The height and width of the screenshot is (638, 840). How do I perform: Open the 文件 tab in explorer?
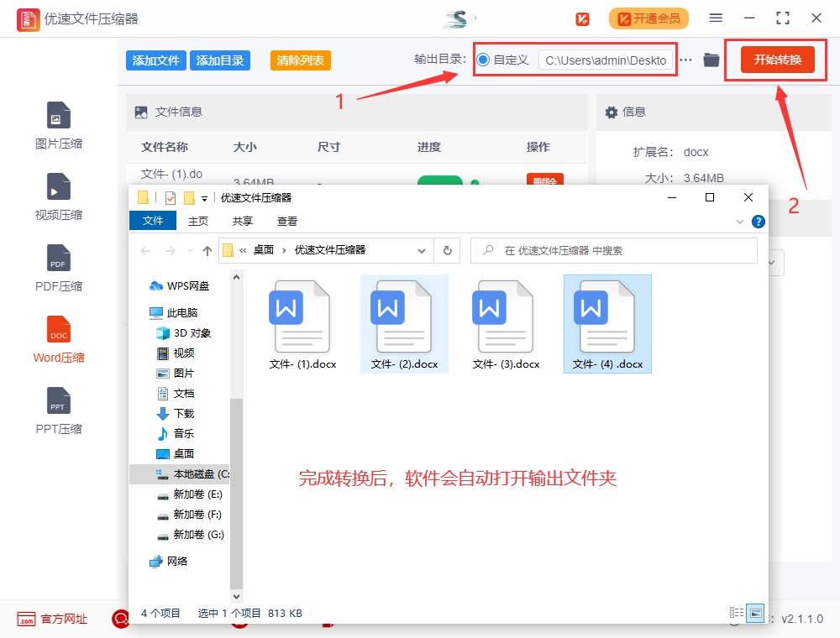pos(153,221)
